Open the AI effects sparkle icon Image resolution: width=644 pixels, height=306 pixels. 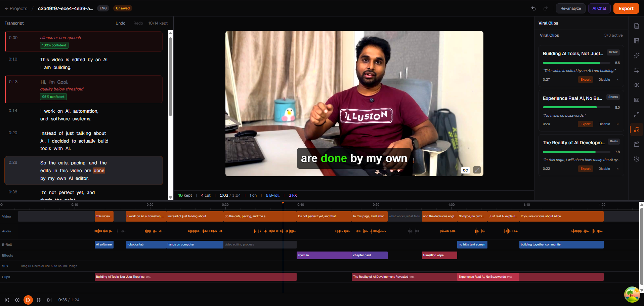[636, 55]
